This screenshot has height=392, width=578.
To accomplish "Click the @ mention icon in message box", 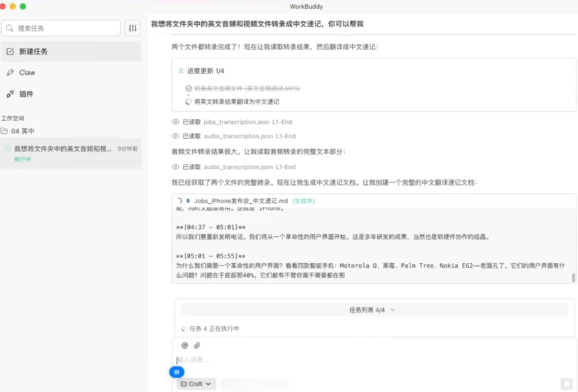I will click(185, 345).
